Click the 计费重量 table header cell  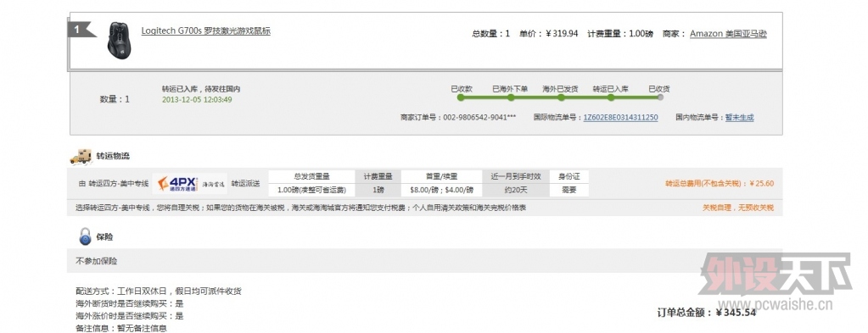pos(378,176)
